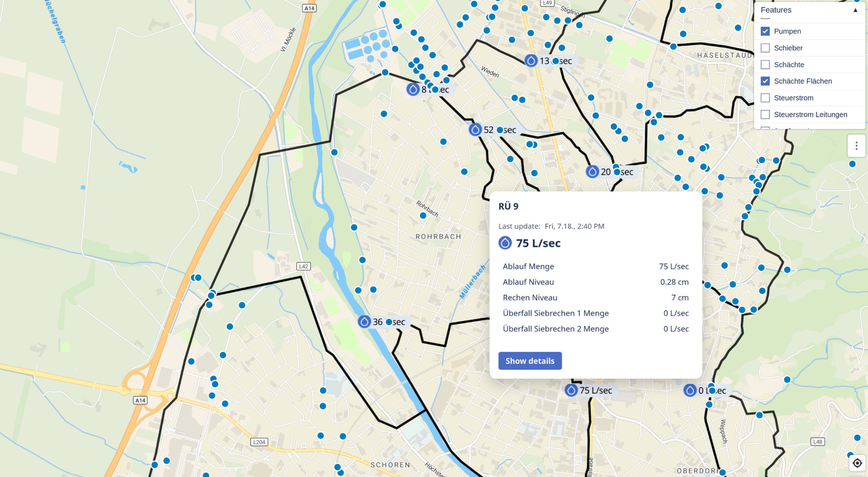Select the 75 L/sec marker at the bottom
The image size is (868, 477).
point(571,390)
